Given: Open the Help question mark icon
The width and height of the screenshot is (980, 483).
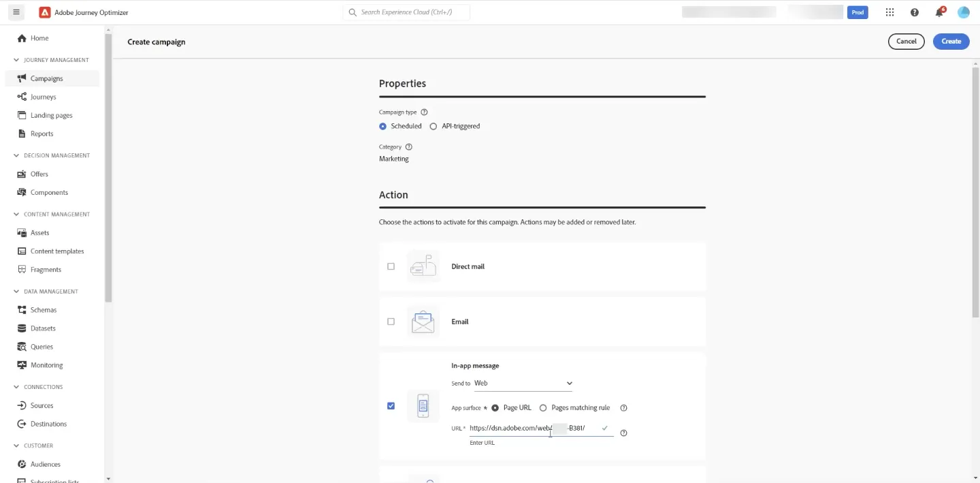Looking at the screenshot, I should 915,12.
